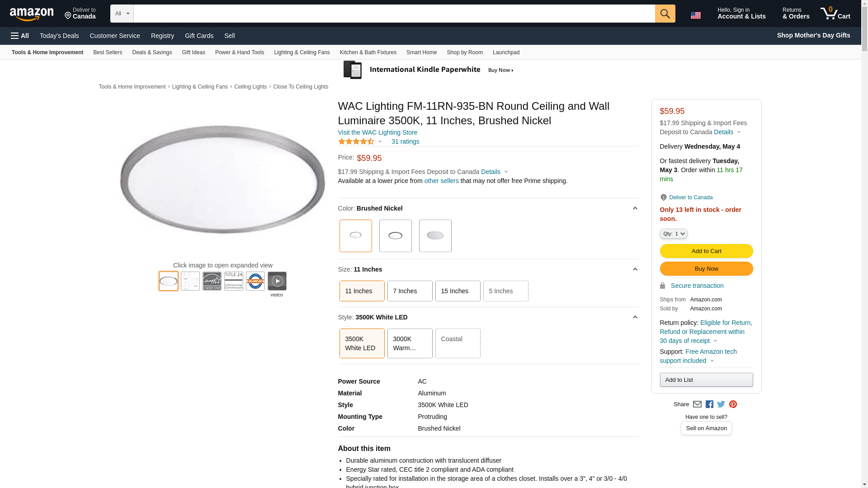Screen dimensions: 868x488
Task: Share product via email icon
Action: pyautogui.click(x=697, y=404)
